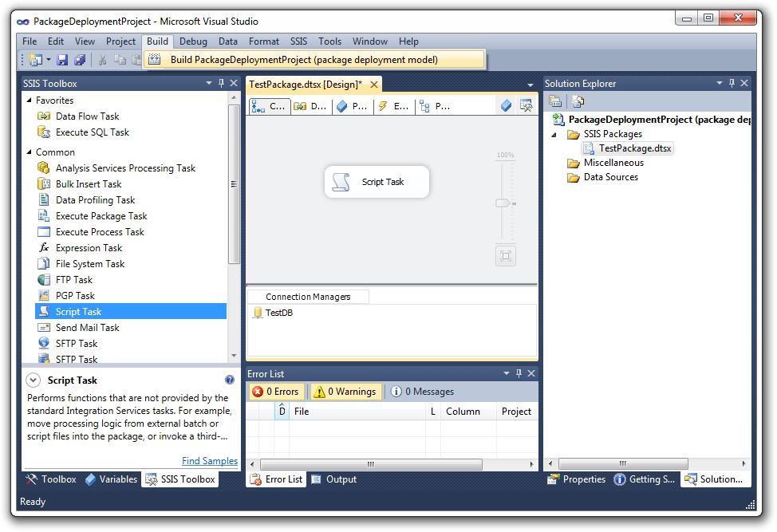Image resolution: width=777 pixels, height=532 pixels.
Task: Collapse the Script Task description chevron
Action: pos(34,380)
